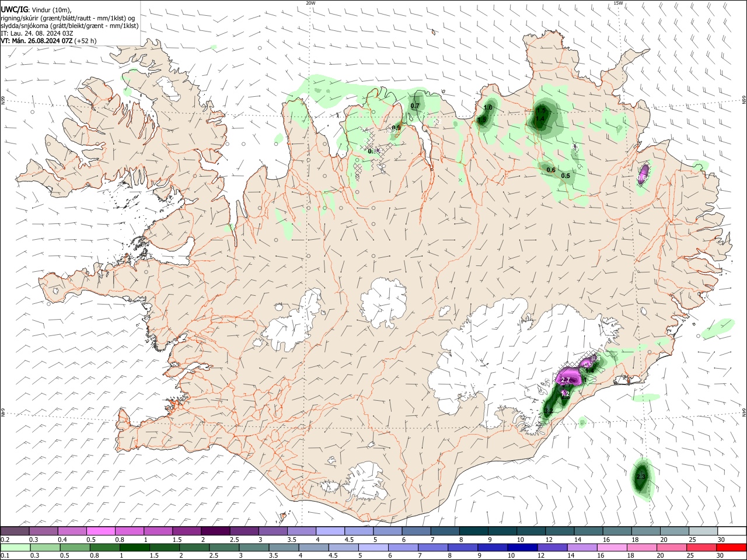Pick the darkest purple 2–2.5 upper legend swatch

tap(215, 531)
